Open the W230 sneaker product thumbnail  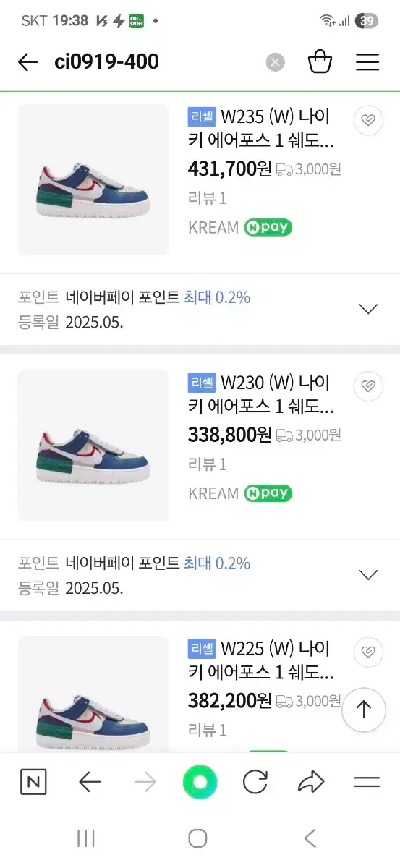[x=93, y=446]
